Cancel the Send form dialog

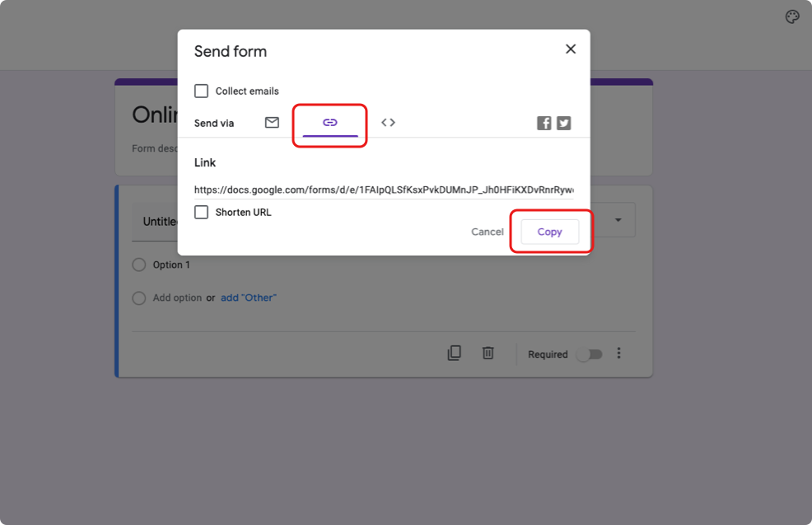point(488,232)
